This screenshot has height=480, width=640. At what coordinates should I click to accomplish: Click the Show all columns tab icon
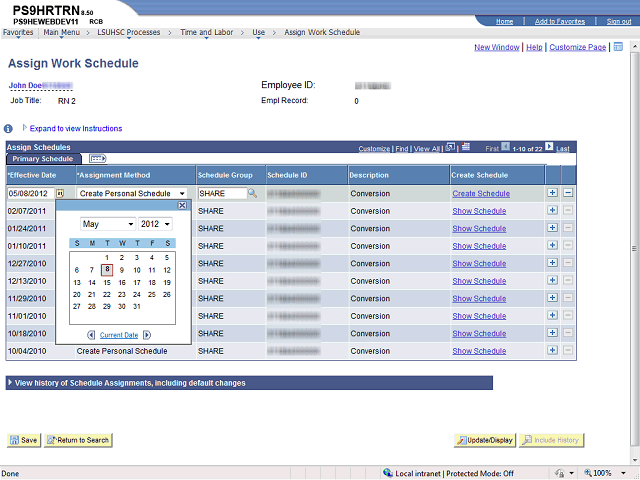(x=98, y=159)
